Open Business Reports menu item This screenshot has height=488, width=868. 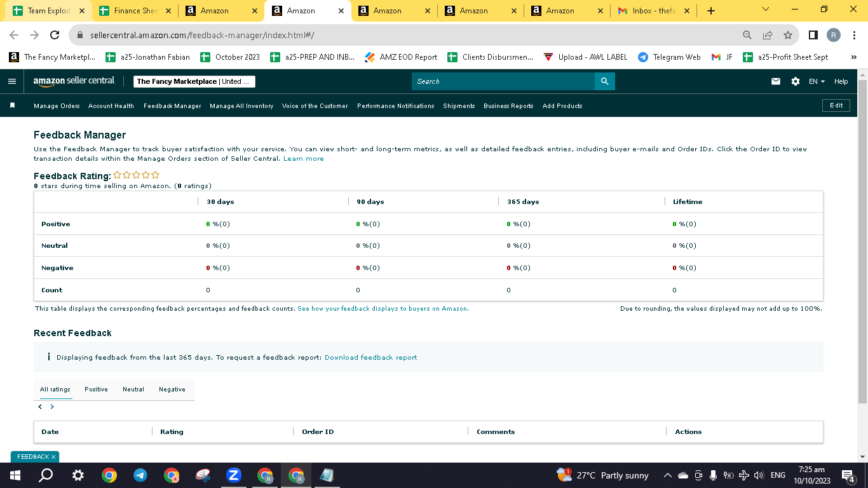508,106
